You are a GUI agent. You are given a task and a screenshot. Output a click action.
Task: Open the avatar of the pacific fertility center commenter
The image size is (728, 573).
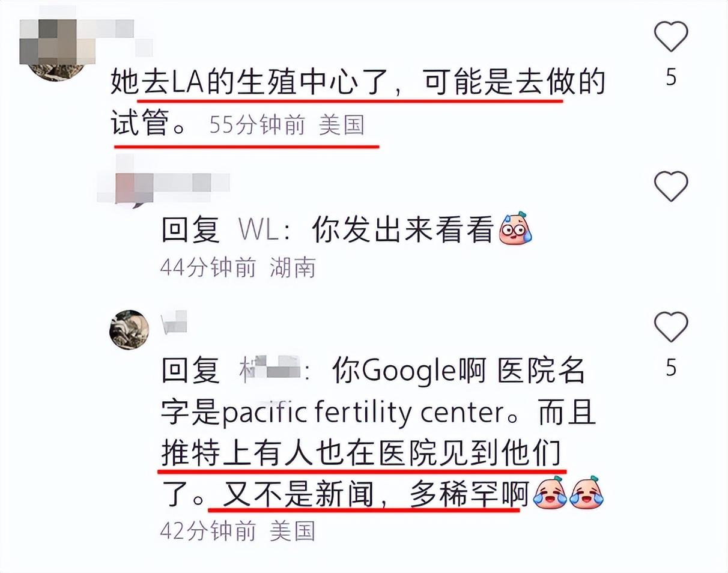[129, 330]
